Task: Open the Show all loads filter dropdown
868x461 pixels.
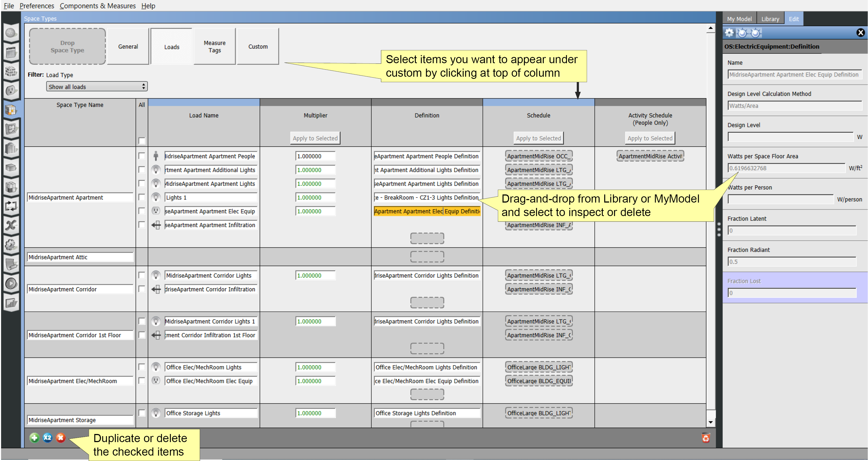Action: [x=97, y=86]
